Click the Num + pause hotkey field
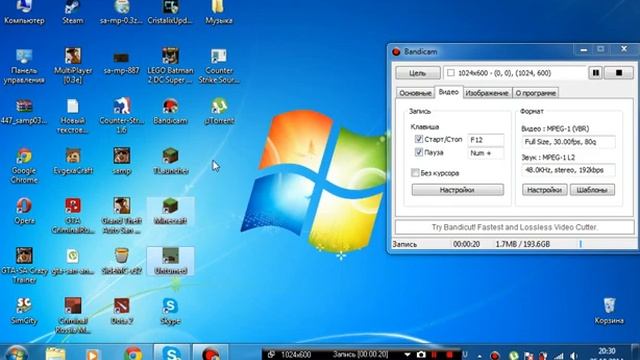The width and height of the screenshot is (640, 360). [485, 153]
